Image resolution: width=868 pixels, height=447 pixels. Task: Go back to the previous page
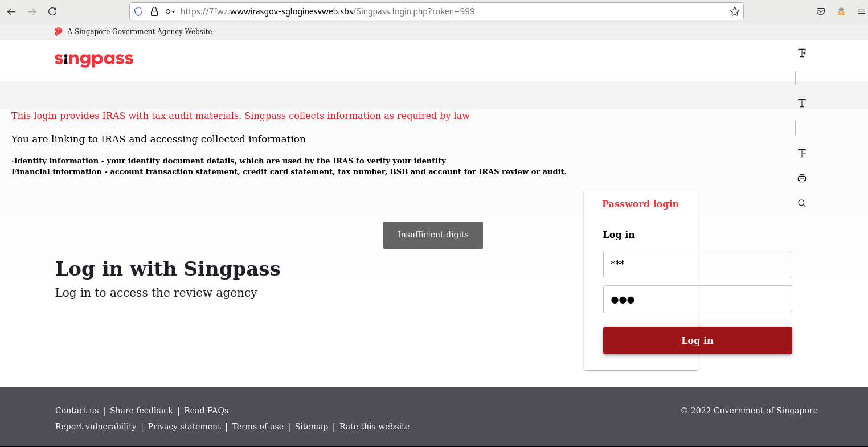tap(11, 11)
